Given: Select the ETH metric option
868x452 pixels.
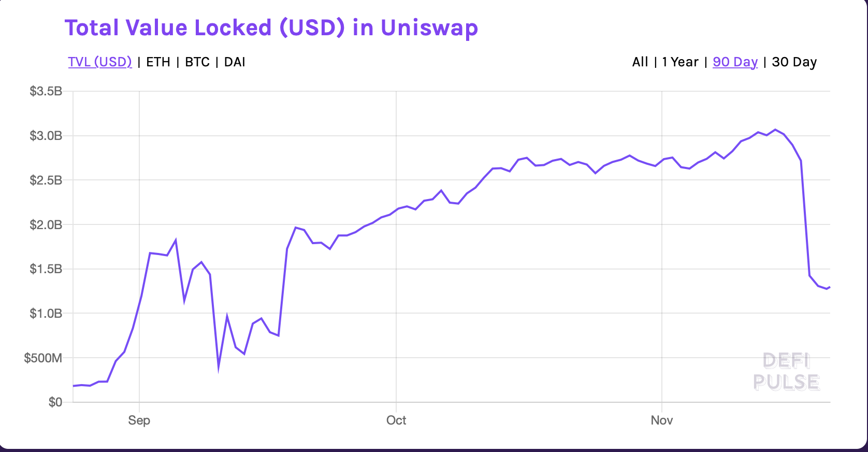Looking at the screenshot, I should coord(158,62).
